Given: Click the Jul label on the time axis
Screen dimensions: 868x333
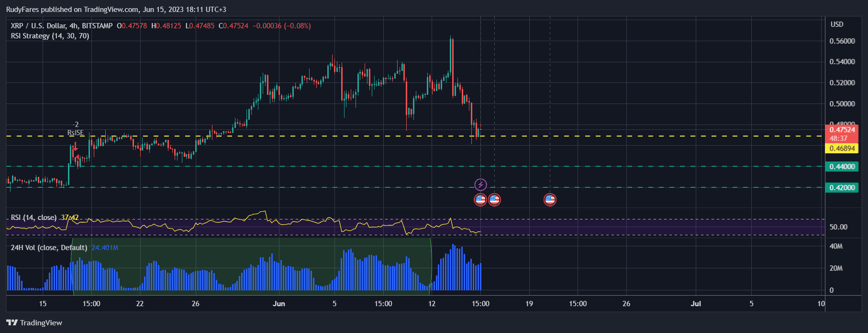Looking at the screenshot, I should point(696,304).
